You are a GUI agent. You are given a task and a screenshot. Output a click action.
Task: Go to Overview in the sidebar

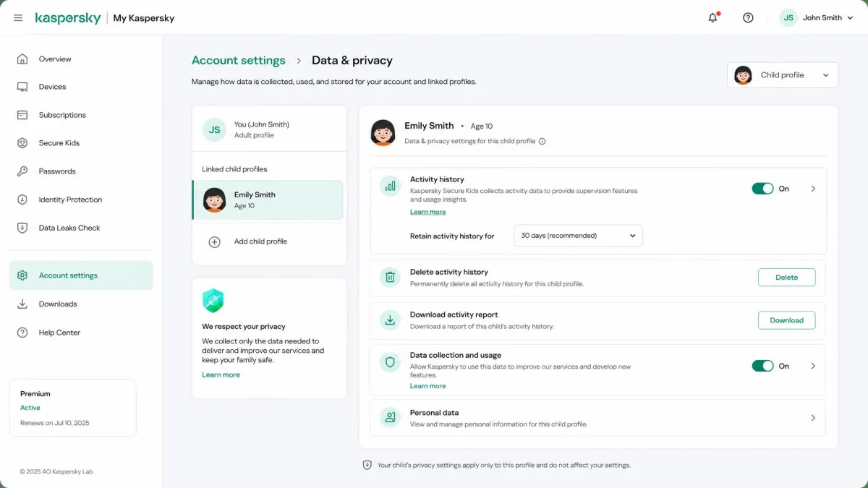coord(81,59)
